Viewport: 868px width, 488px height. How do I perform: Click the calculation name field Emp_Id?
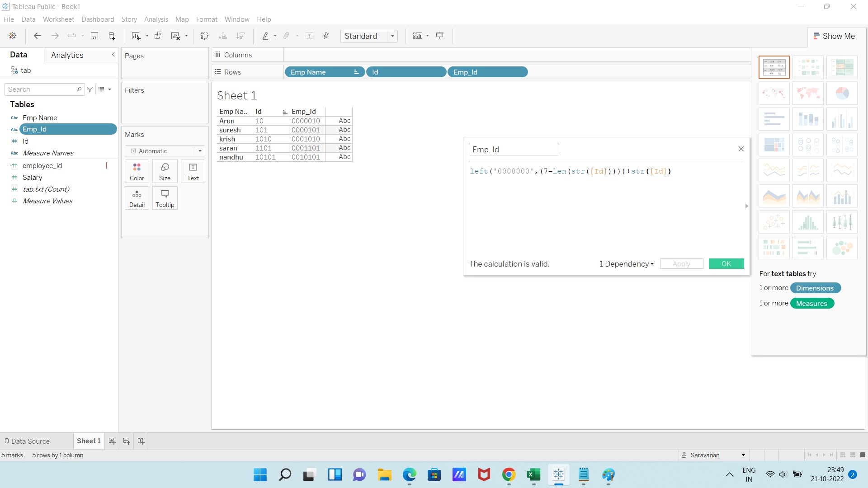(514, 150)
